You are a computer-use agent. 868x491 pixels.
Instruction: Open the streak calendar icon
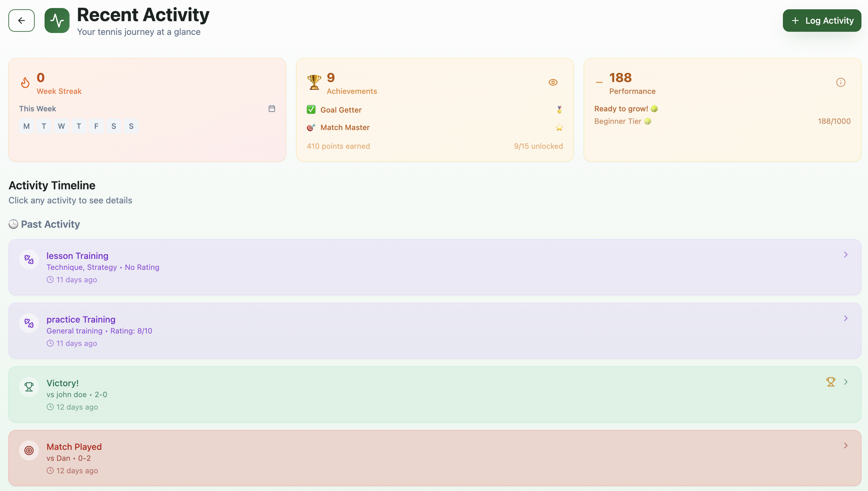tap(272, 108)
